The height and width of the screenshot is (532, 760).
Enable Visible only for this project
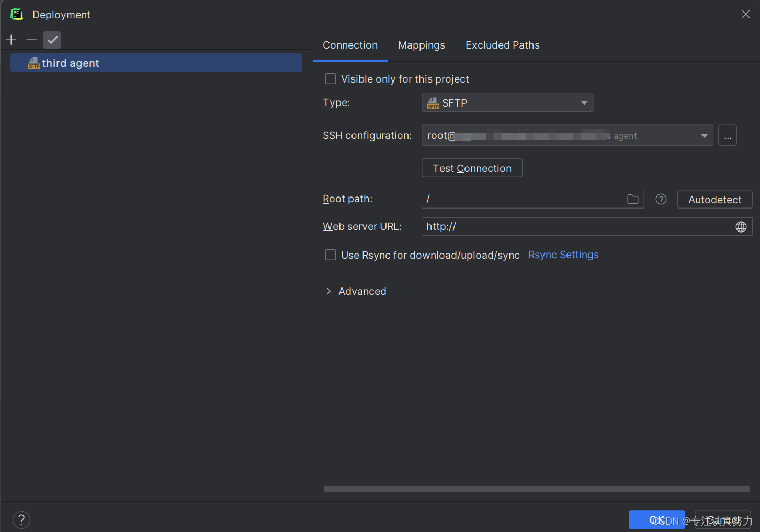click(x=331, y=79)
